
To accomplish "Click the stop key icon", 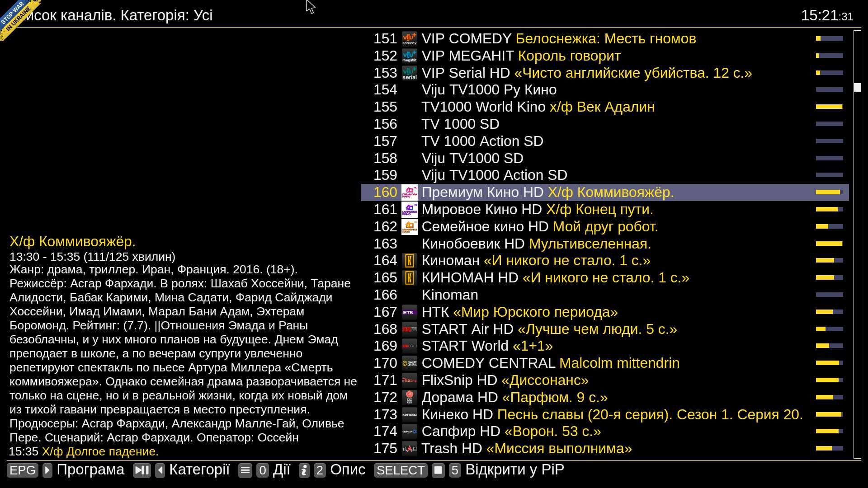I will 438,470.
